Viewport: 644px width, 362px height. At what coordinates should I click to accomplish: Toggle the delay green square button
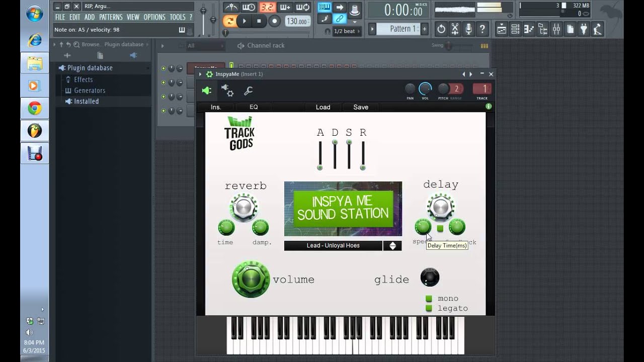pyautogui.click(x=440, y=228)
